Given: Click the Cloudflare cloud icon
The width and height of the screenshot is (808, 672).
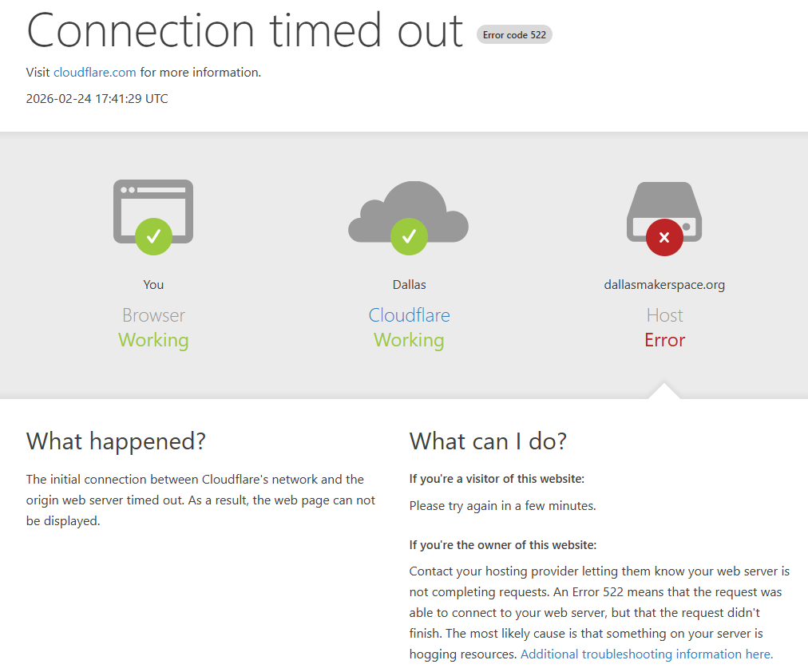Looking at the screenshot, I should coord(409,211).
